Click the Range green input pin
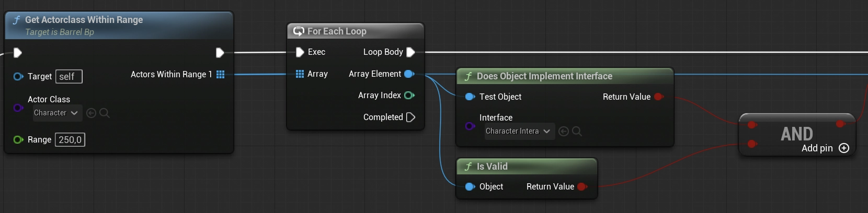Screen dimensions: 868x213 [x=18, y=140]
